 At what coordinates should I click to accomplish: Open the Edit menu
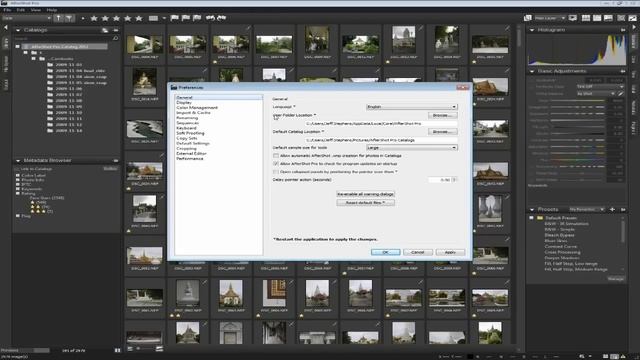(21, 10)
